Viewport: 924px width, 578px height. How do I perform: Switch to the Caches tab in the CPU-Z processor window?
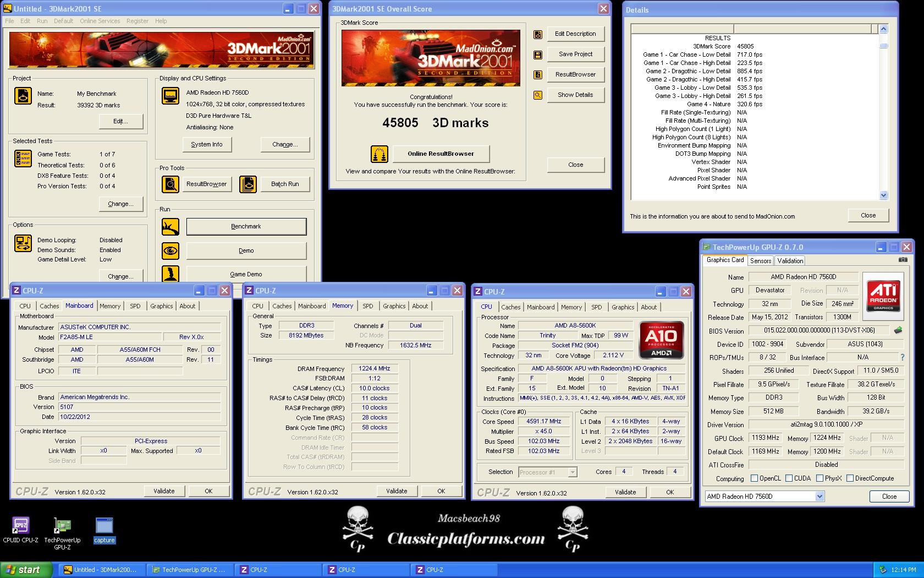point(510,307)
